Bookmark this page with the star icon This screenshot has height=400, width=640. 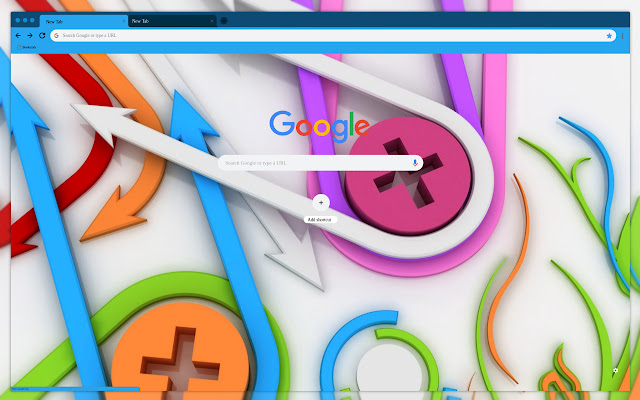609,36
